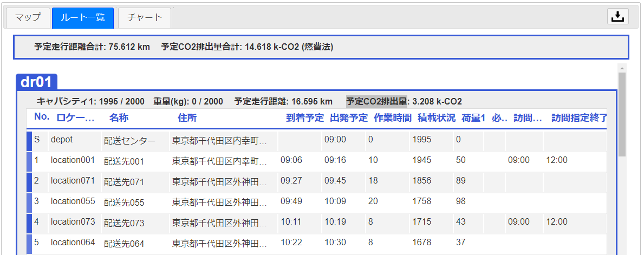Image resolution: width=644 pixels, height=255 pixels.
Task: Click the download icon button
Action: coord(617,17)
